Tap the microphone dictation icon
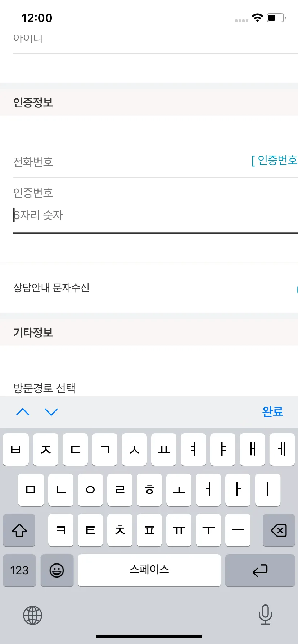This screenshot has height=644, width=298. tap(265, 615)
